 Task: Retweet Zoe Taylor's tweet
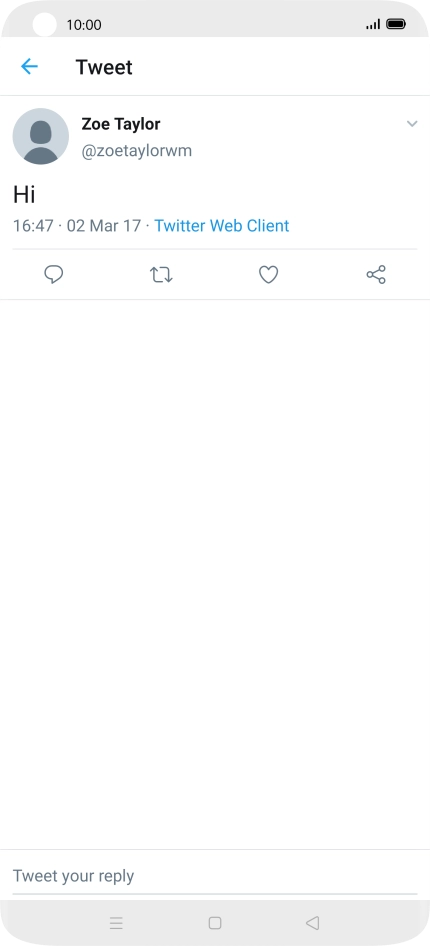tap(161, 275)
